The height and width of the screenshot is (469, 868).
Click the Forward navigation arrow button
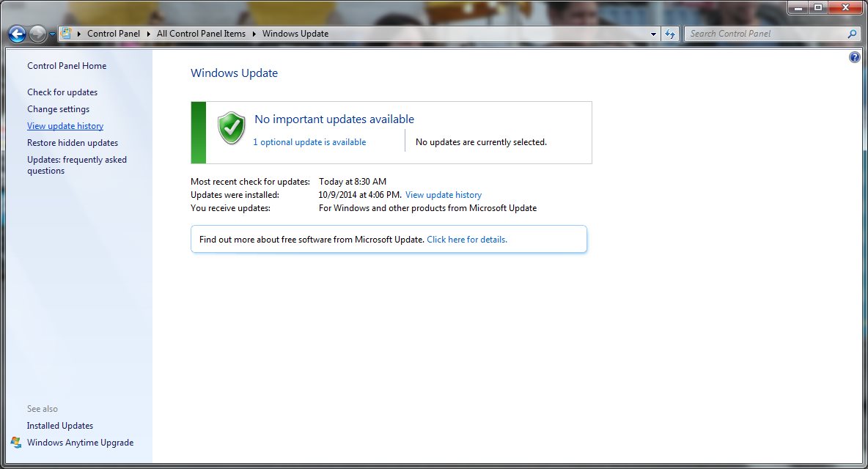pyautogui.click(x=37, y=34)
